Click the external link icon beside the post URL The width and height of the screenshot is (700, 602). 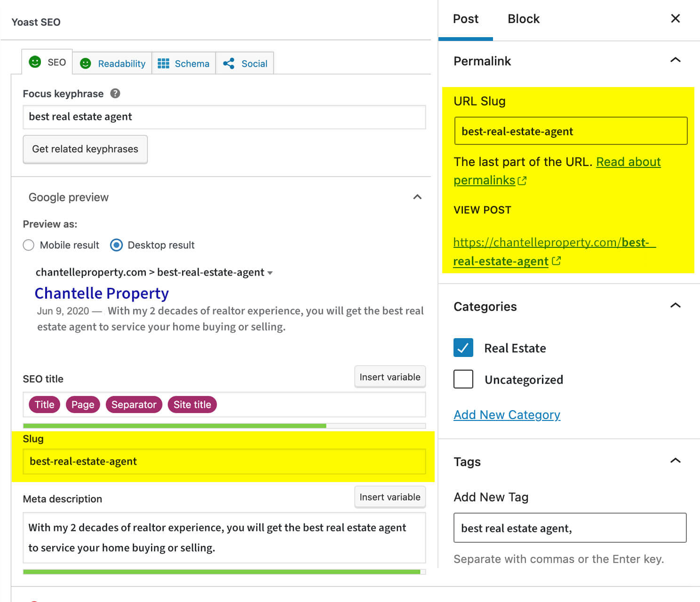point(557,261)
